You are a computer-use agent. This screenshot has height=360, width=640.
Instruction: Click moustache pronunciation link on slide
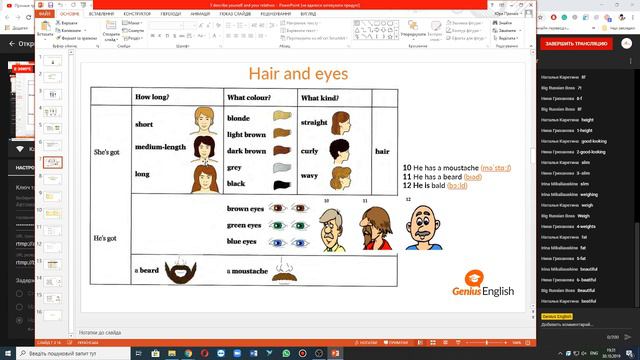[x=496, y=168]
